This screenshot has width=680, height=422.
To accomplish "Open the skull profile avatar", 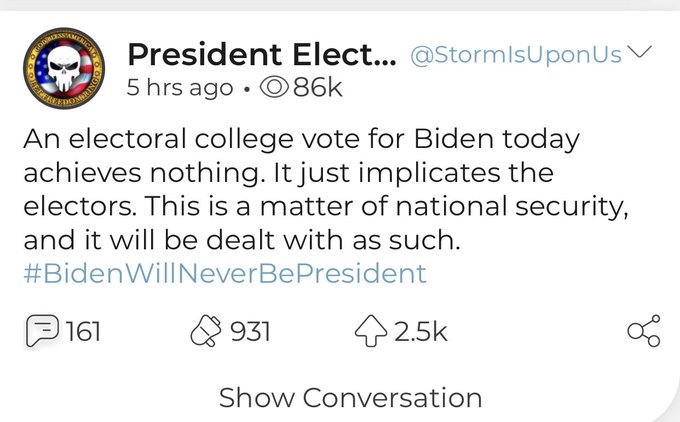I will tap(64, 68).
